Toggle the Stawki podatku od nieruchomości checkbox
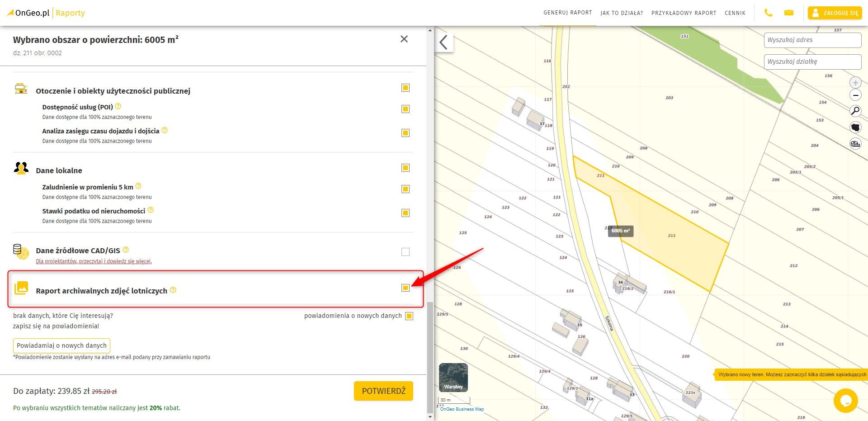 click(x=406, y=213)
